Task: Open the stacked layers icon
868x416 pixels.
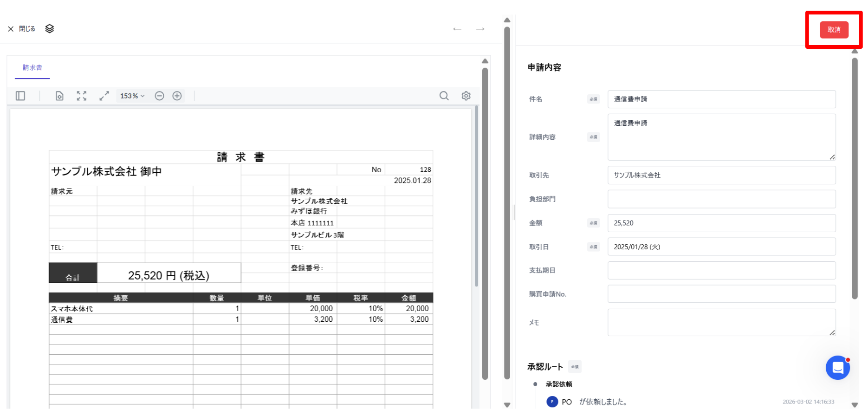Action: tap(50, 29)
